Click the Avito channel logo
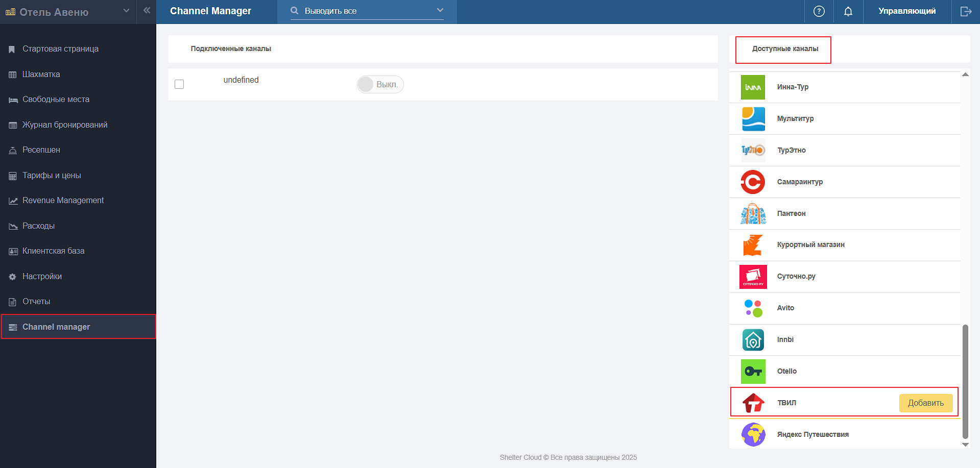 pos(753,308)
